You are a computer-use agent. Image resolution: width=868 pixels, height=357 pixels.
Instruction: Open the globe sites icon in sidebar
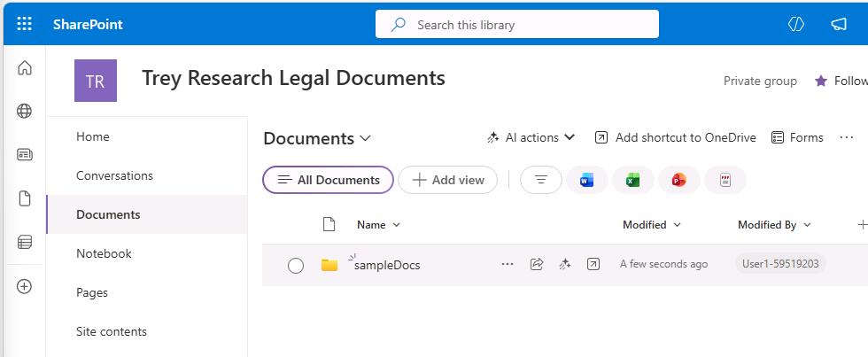point(25,111)
